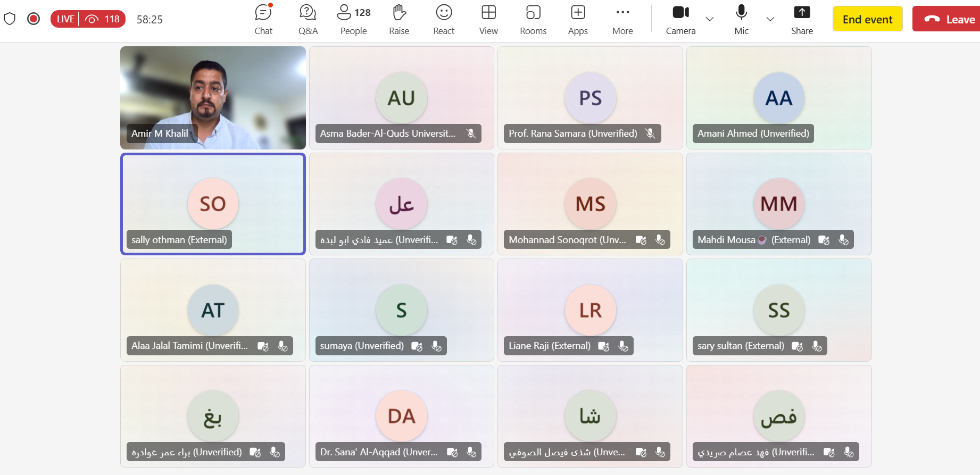Click the recording indicator button

(34, 19)
